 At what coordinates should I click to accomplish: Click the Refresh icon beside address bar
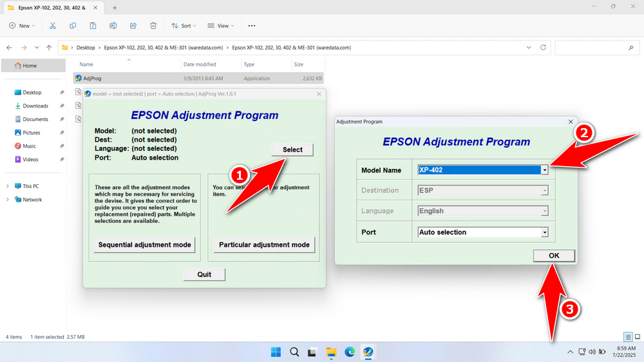coord(543,48)
